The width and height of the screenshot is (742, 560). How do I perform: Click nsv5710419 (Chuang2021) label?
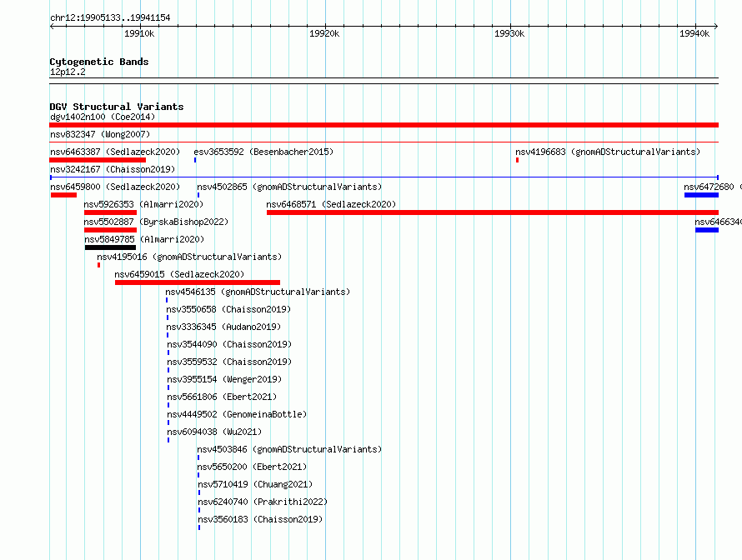pos(255,484)
